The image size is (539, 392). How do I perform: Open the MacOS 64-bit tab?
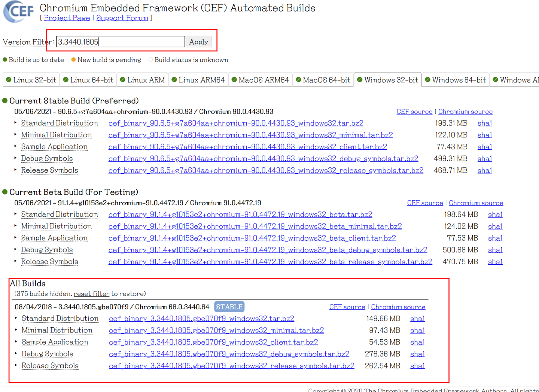(x=323, y=80)
